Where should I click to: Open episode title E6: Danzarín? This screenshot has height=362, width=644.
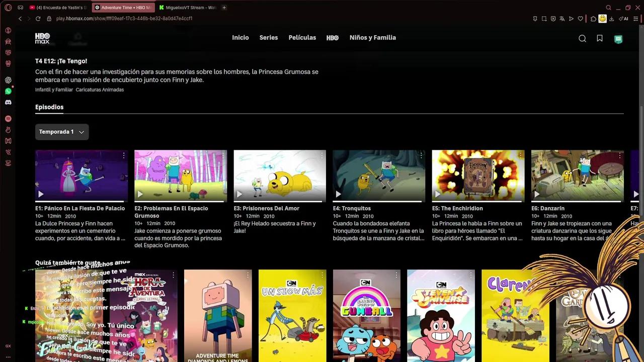tap(548, 208)
